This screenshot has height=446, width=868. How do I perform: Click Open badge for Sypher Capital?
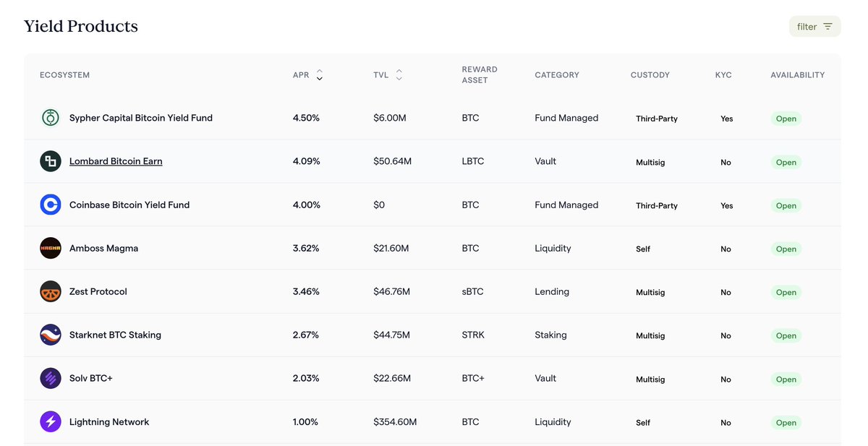786,119
